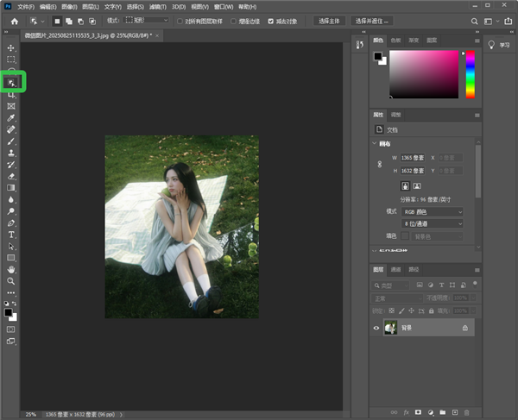Image resolution: width=518 pixels, height=420 pixels.
Task: Select the Brush tool
Action: [x=11, y=141]
